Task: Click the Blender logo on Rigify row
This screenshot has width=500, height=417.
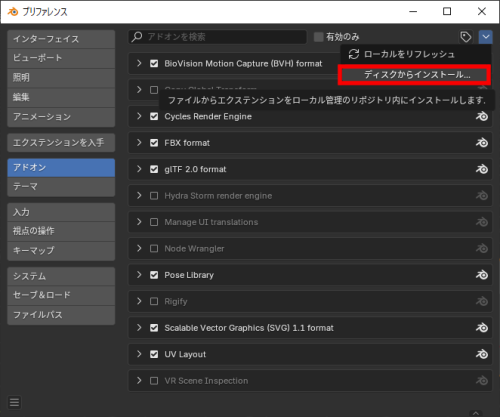Action: [x=482, y=301]
